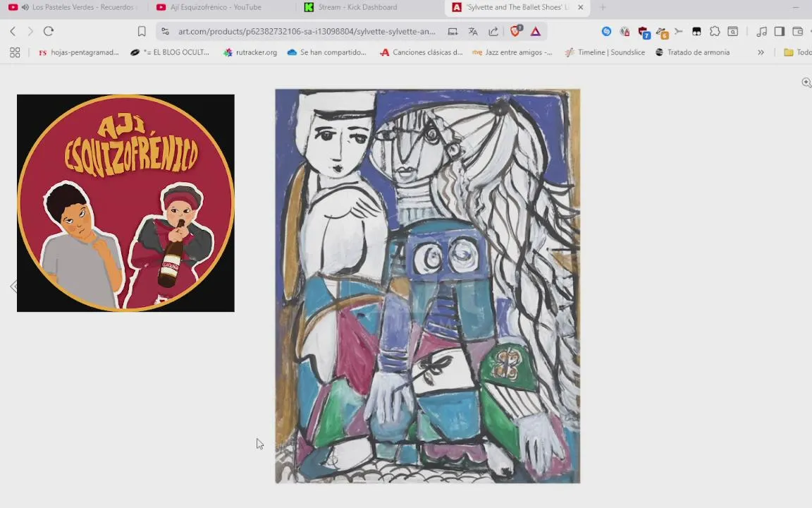Open rutracker.org bookmark
Screen dimensions: 812x508
coord(250,52)
